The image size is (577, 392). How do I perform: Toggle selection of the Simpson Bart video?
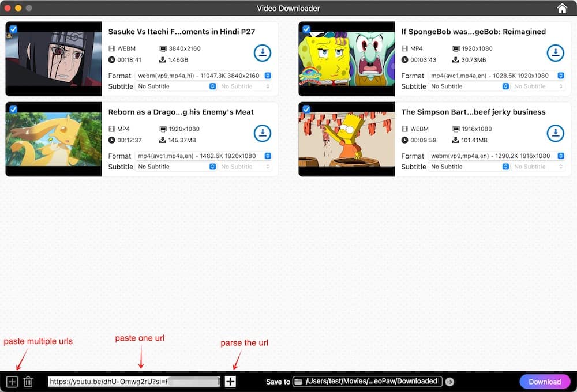306,108
